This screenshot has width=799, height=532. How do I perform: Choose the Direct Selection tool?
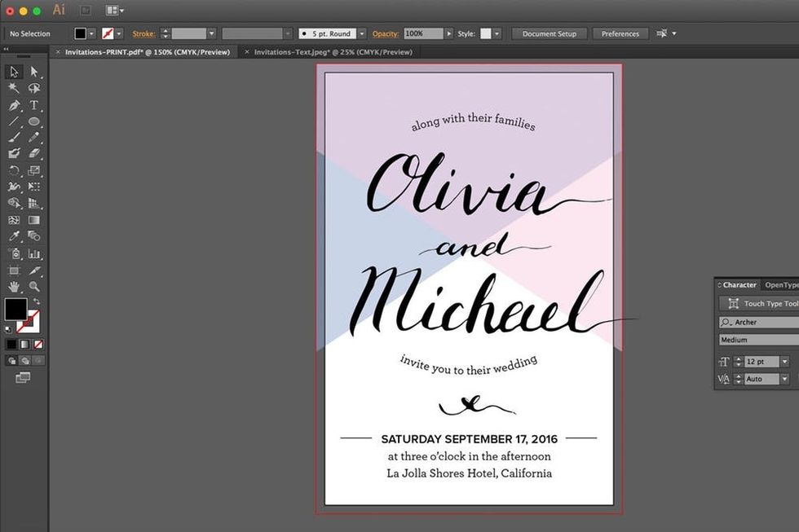tap(34, 72)
